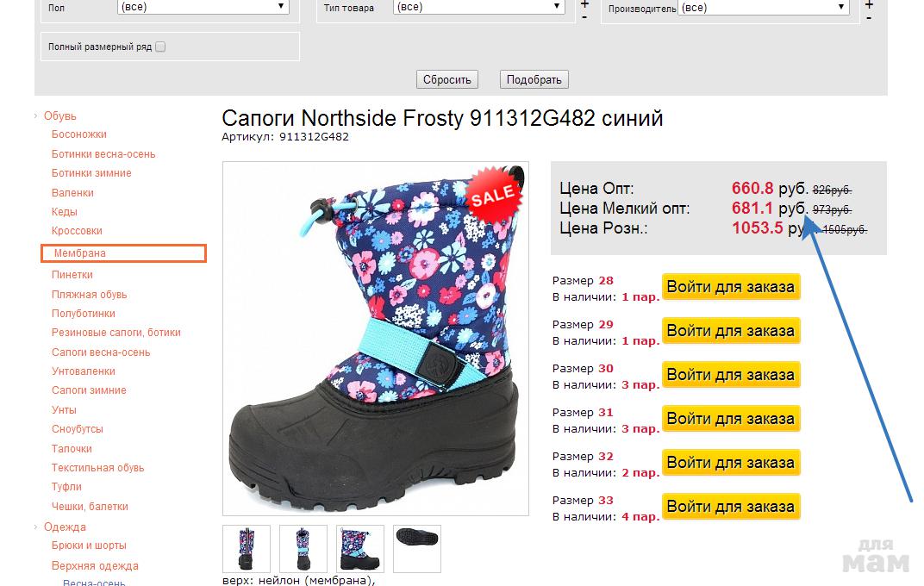The width and height of the screenshot is (924, 586).
Task: Click the main boot product image
Action: click(x=376, y=339)
